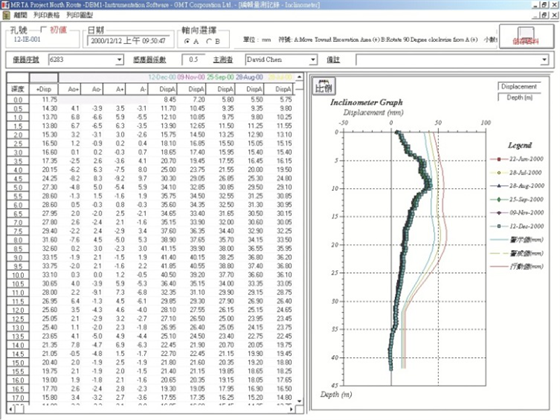Viewport: 560px width, 420px height.
Task: Click table's horizontal scrollbar left arrow
Action: 10,409
